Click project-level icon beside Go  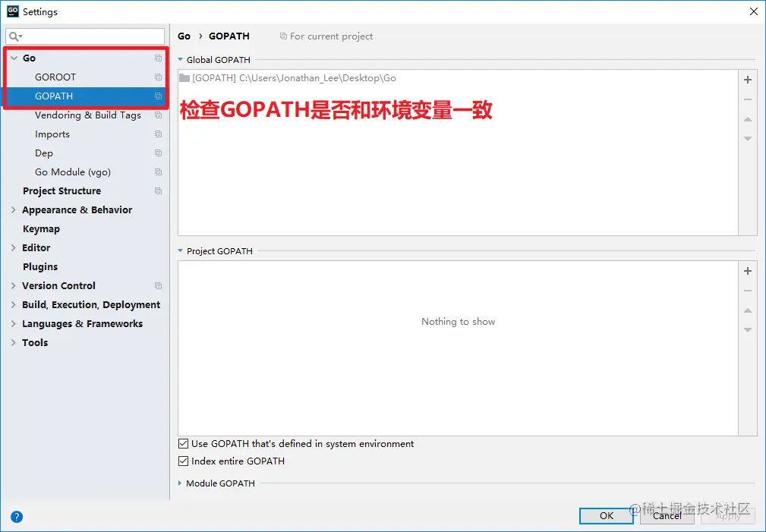click(x=158, y=58)
